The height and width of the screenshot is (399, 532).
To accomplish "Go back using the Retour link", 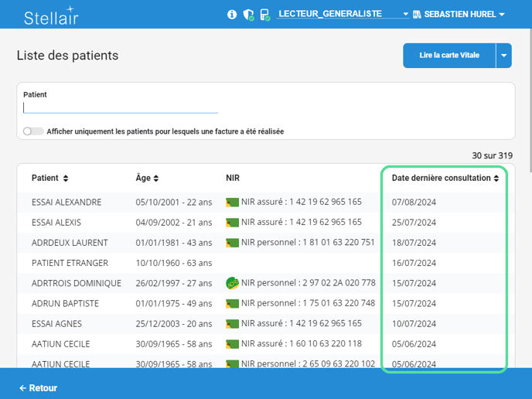I will 38,388.
